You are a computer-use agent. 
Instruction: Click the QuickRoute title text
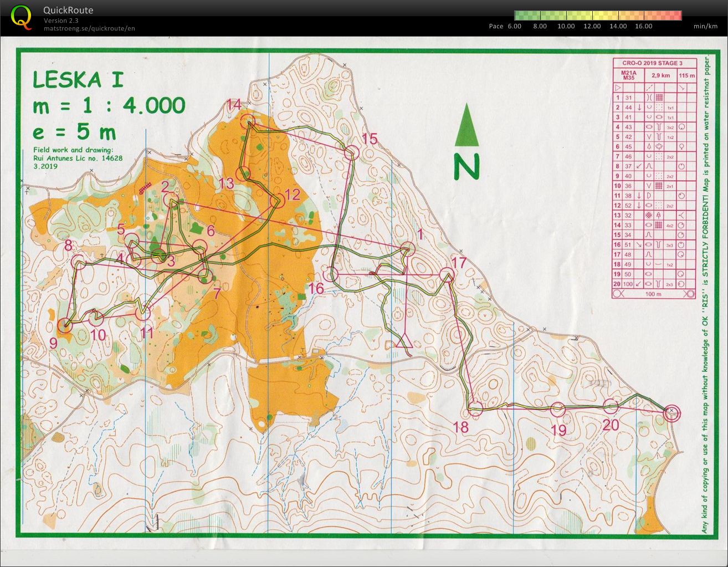click(x=68, y=10)
